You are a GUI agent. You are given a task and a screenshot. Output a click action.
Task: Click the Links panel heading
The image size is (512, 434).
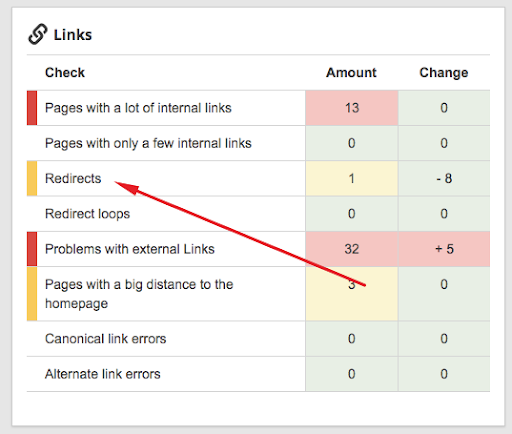coord(73,35)
